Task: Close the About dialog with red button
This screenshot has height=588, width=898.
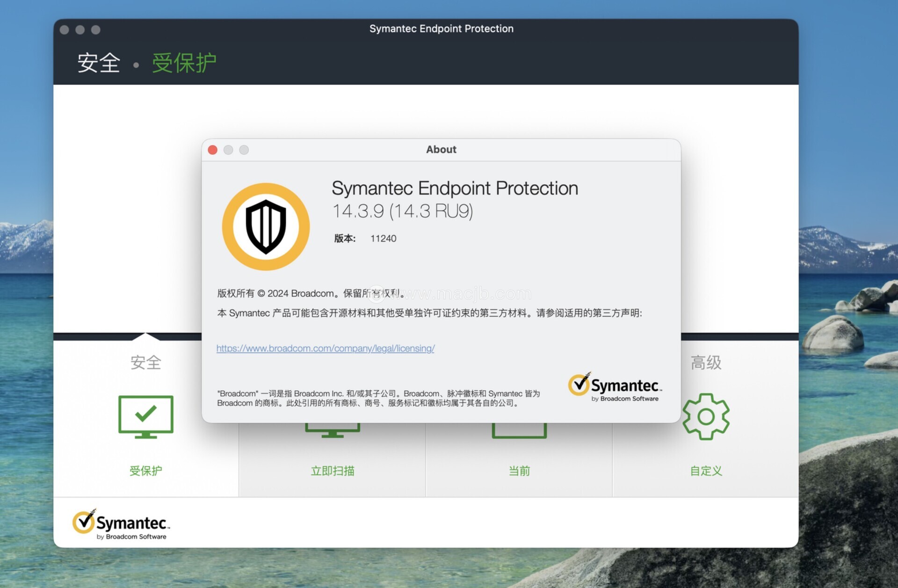Action: pos(213,150)
